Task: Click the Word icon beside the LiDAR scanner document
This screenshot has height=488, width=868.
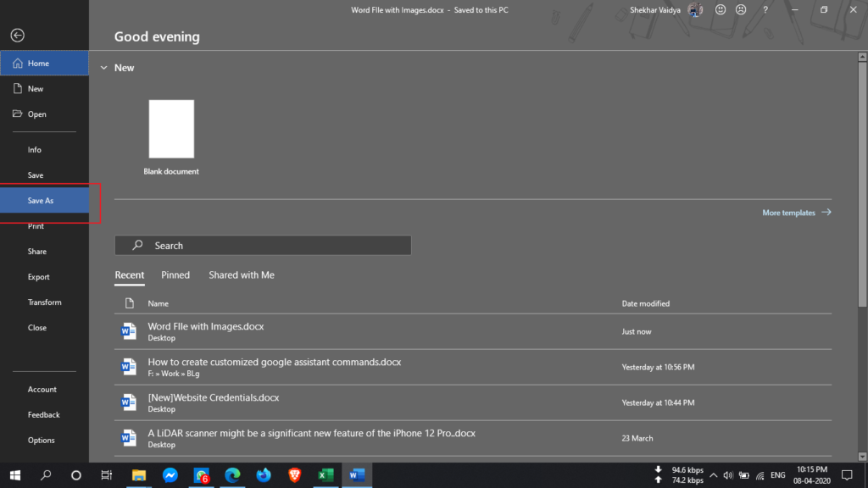Action: pyautogui.click(x=128, y=437)
